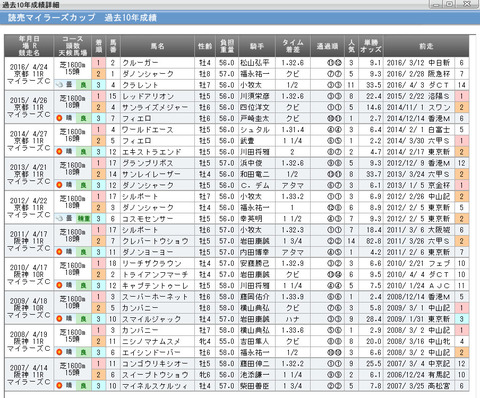Click the タイム着差 column header
The image size is (480, 398).
click(x=293, y=46)
